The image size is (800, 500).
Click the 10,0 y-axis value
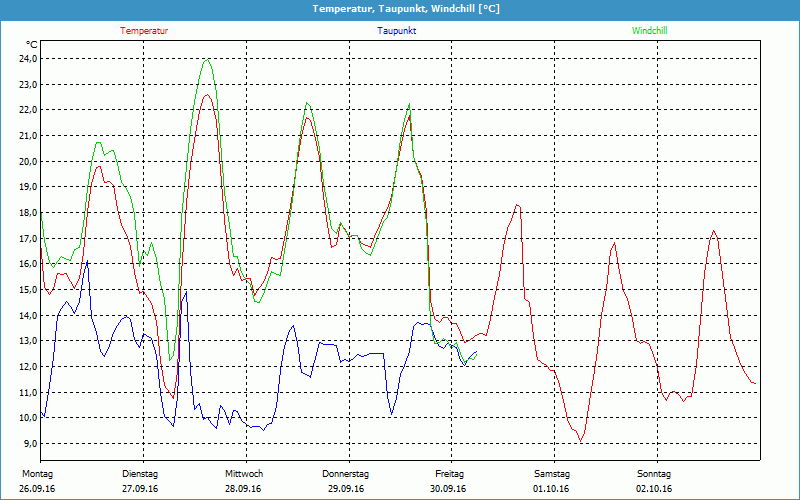[x=29, y=418]
